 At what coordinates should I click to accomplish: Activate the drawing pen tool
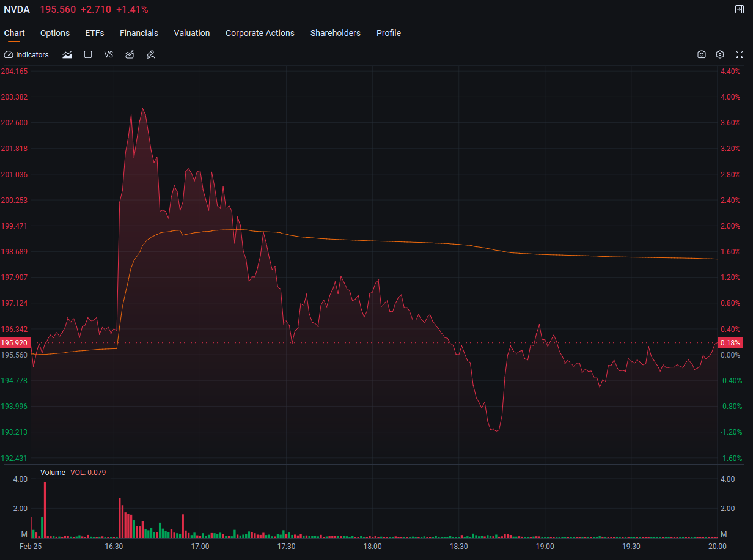[150, 54]
